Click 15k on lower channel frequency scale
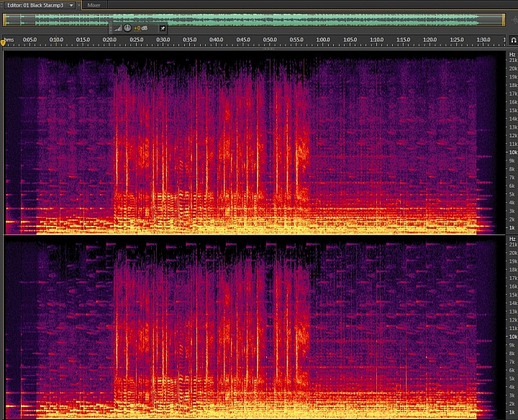 [513, 295]
